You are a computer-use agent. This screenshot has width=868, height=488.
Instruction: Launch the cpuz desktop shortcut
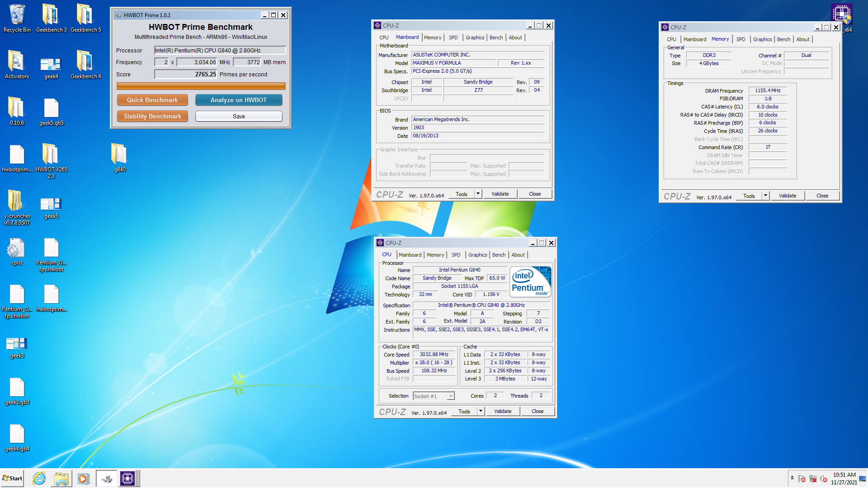click(x=17, y=251)
